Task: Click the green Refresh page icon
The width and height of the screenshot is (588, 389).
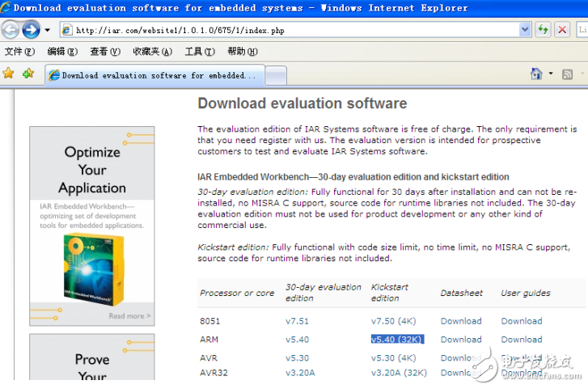Action: (544, 30)
